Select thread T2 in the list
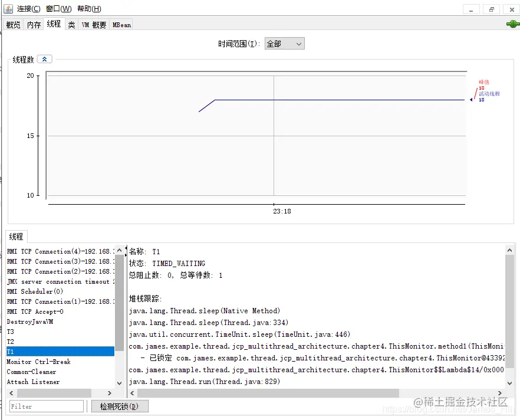This screenshot has width=520, height=420. (x=60, y=342)
